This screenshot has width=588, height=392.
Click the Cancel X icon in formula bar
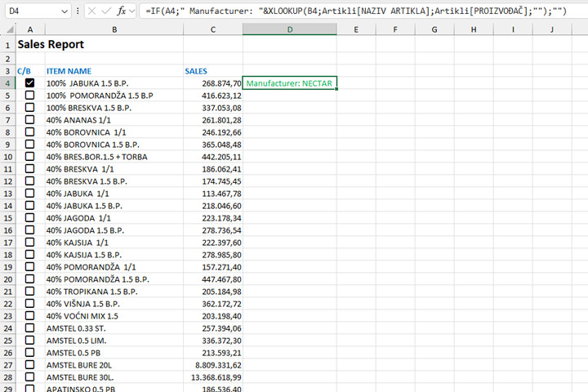tap(91, 11)
